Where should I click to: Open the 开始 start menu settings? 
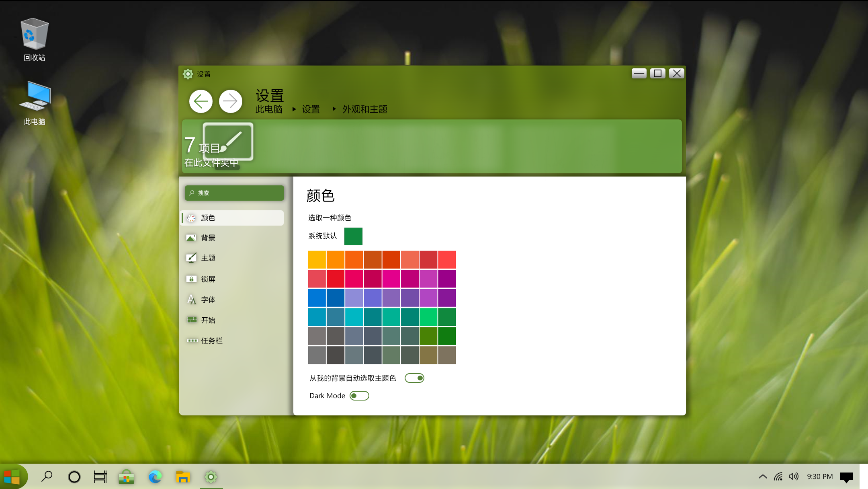point(208,320)
